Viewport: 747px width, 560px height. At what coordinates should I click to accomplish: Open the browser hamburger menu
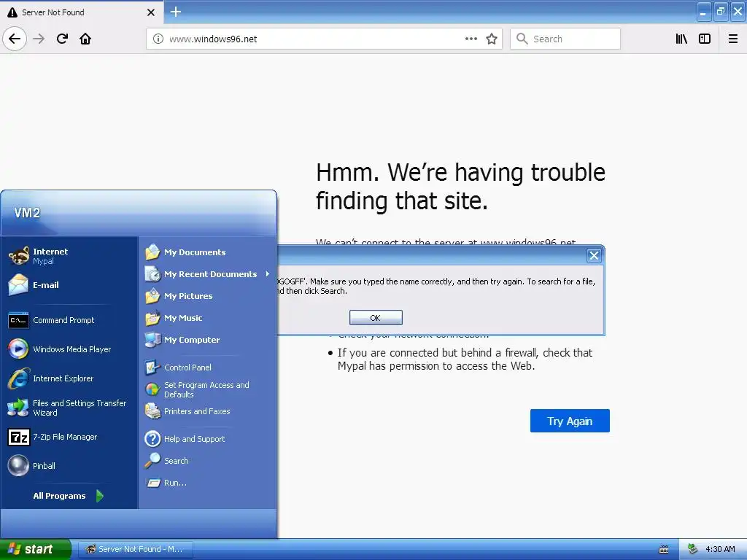(733, 39)
